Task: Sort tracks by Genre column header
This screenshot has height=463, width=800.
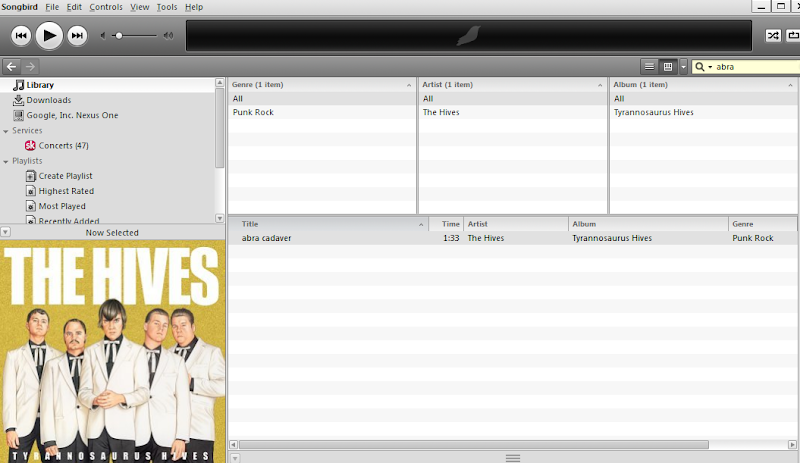Action: 762,224
